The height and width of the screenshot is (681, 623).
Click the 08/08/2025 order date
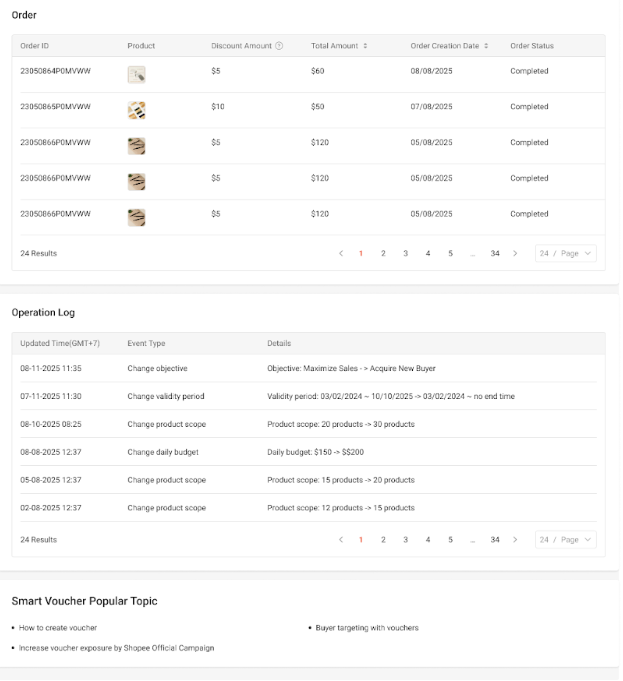[431, 71]
